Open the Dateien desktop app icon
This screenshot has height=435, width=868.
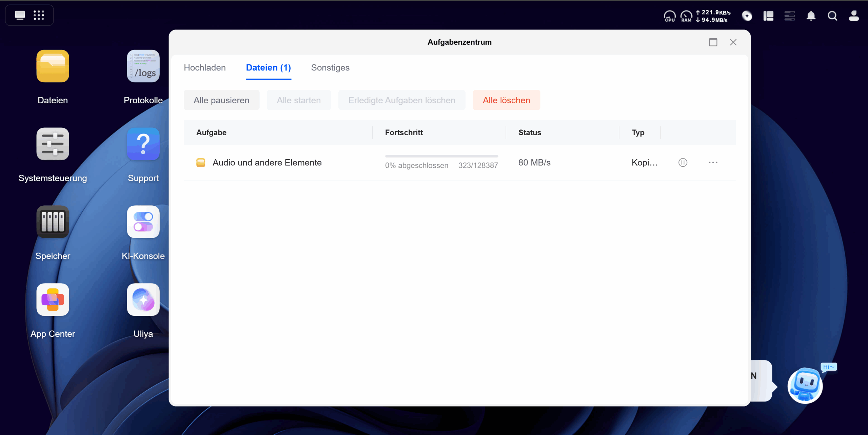[x=53, y=66]
